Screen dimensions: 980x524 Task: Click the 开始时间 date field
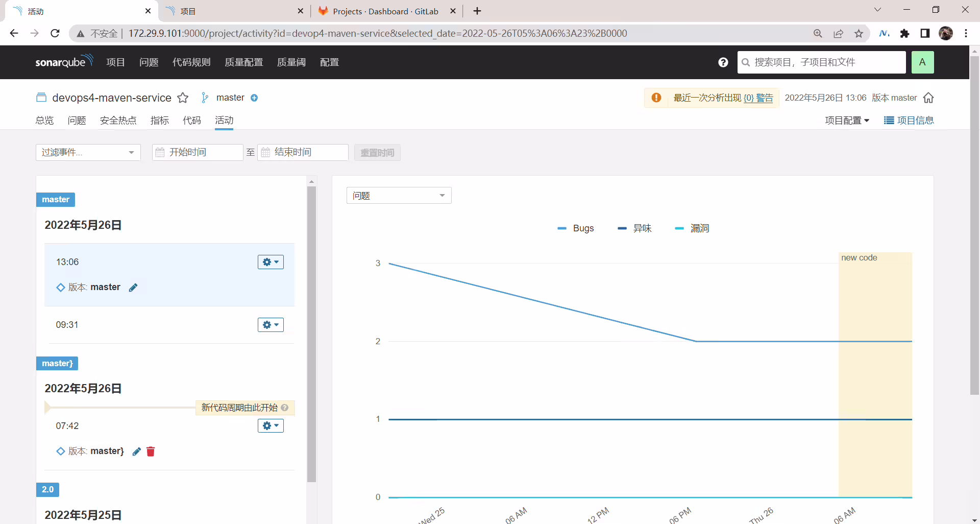point(198,152)
